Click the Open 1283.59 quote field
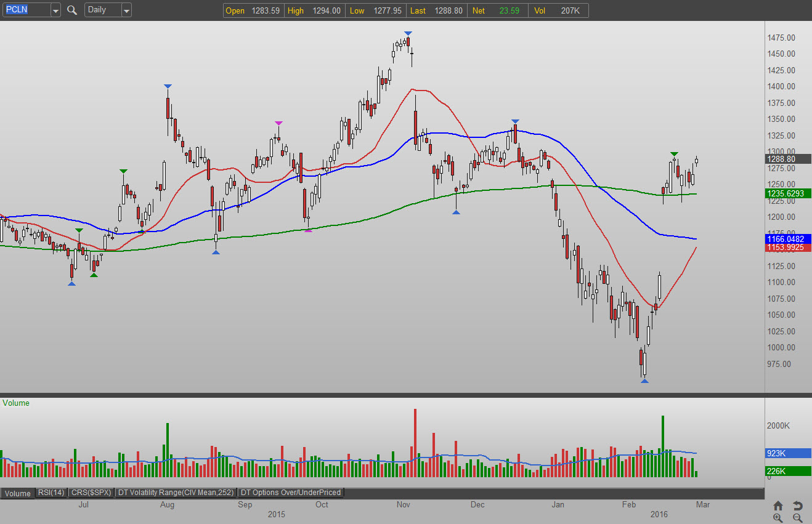 [x=253, y=10]
